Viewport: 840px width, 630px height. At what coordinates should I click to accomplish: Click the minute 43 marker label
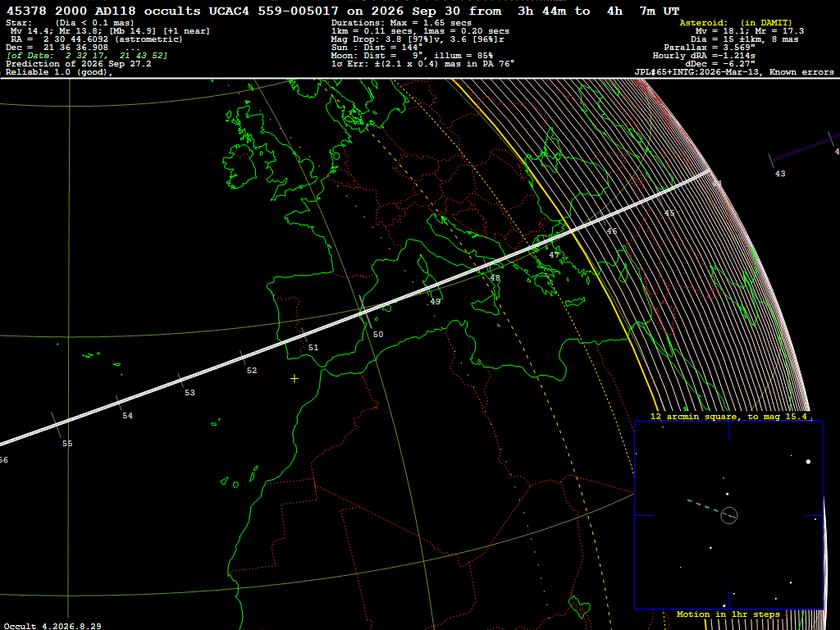(781, 174)
